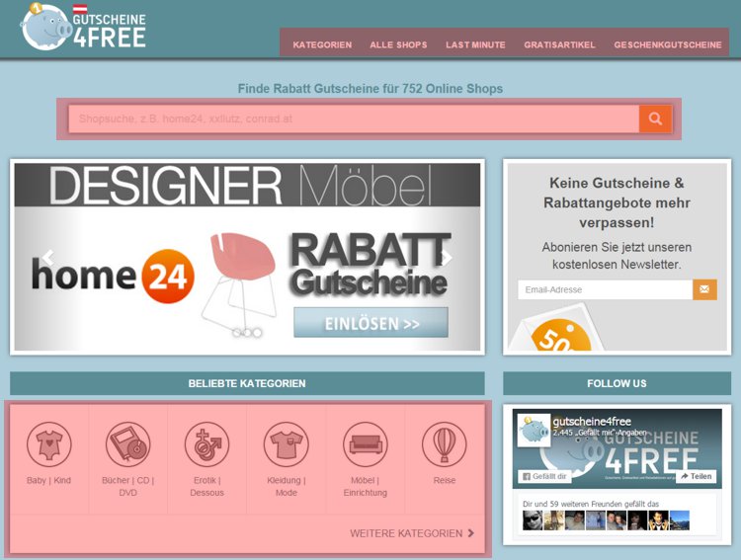
Task: Click the Austrian flag above the logo
Action: point(80,8)
